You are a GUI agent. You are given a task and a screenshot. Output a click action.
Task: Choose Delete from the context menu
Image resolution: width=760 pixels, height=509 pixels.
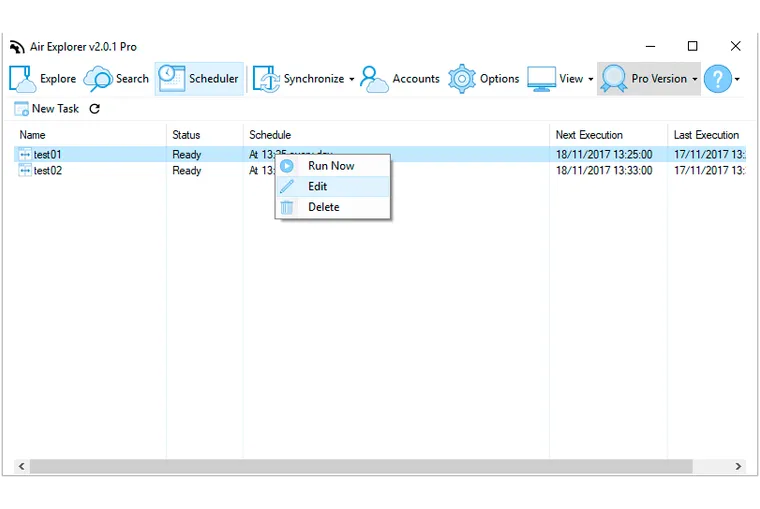coord(333,207)
